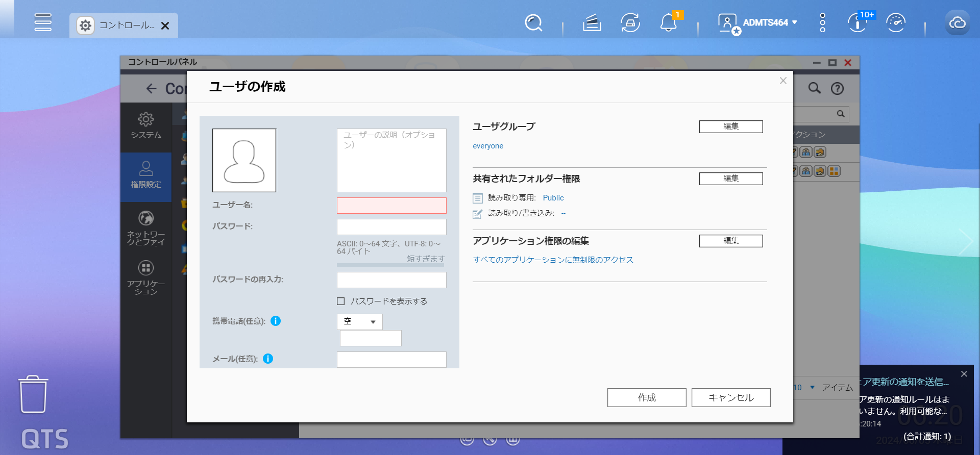Click the パスワード input field
Screen dimensions: 980x455
tap(391, 227)
